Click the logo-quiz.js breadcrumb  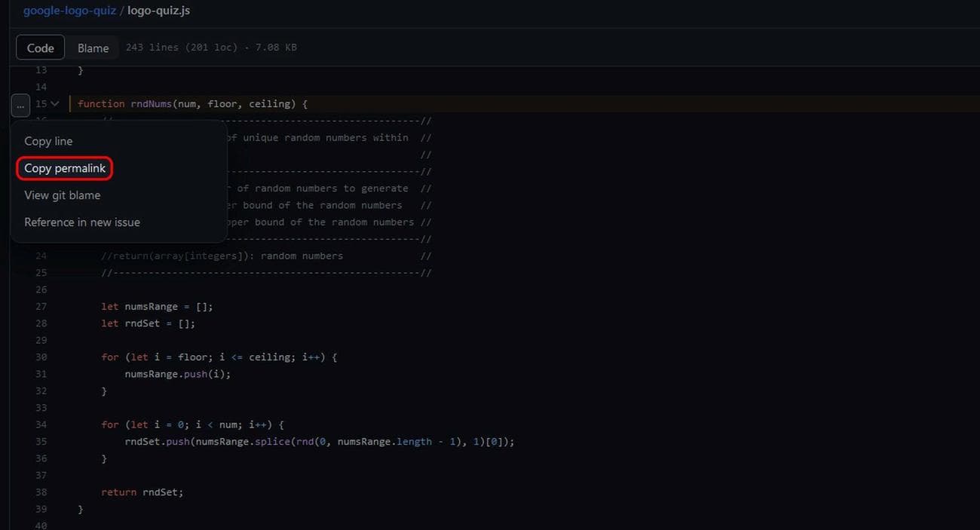(x=158, y=10)
